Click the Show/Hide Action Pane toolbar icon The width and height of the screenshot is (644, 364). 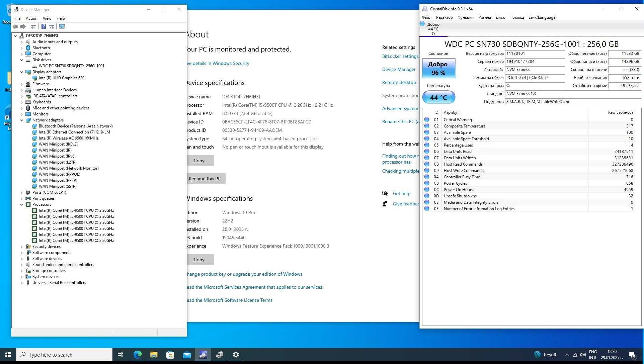coord(52,26)
